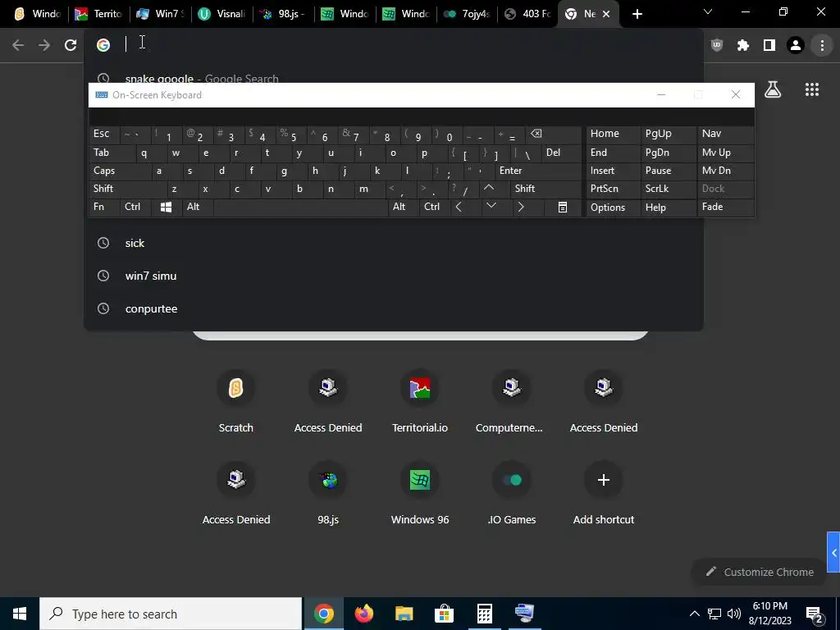Open the Google apps grid
The width and height of the screenshot is (840, 630).
811,89
